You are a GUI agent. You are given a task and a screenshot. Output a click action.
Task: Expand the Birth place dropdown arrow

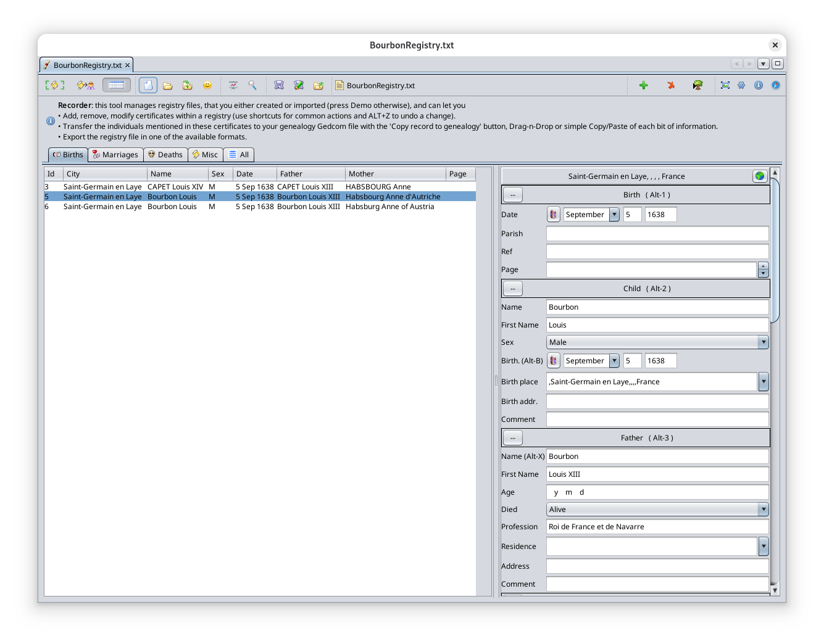764,382
